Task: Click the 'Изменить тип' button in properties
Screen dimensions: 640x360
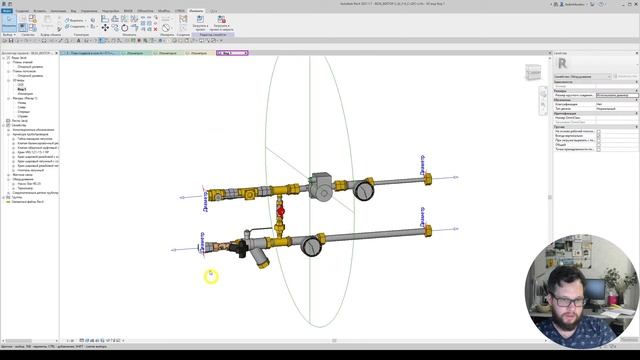Action: (x=625, y=77)
